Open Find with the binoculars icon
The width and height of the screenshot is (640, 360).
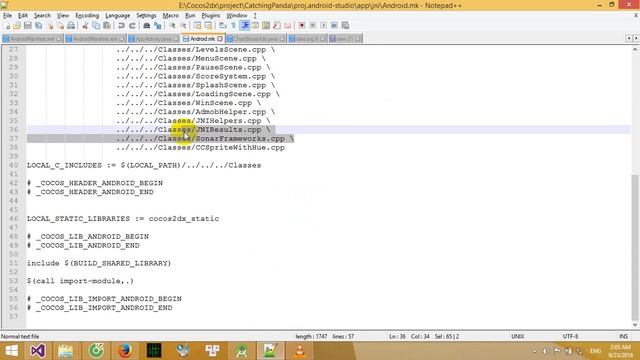coord(147,26)
